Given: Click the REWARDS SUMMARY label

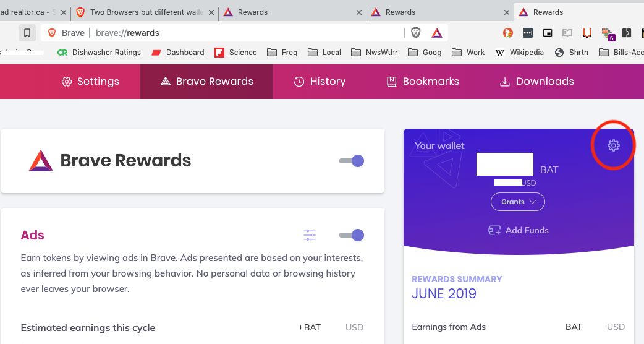Looking at the screenshot, I should click(457, 279).
